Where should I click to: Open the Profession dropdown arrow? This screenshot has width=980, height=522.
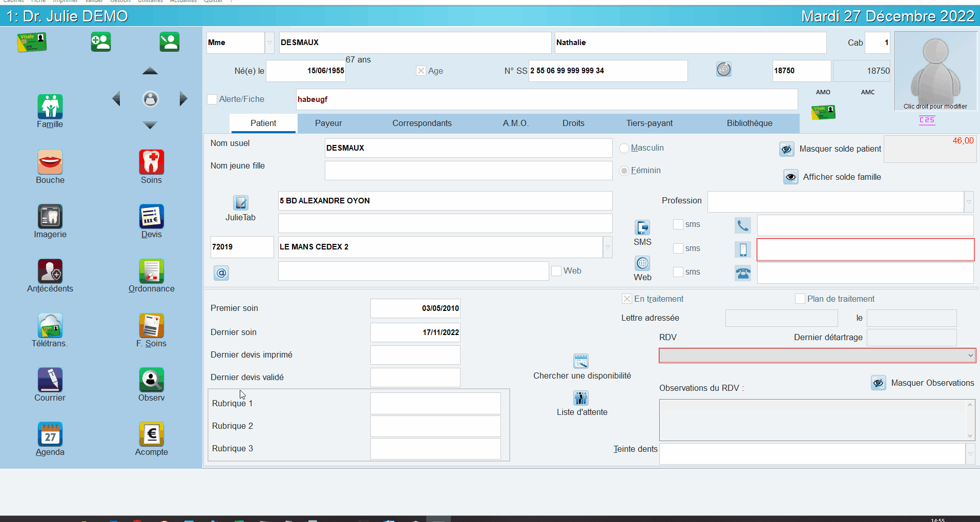969,202
